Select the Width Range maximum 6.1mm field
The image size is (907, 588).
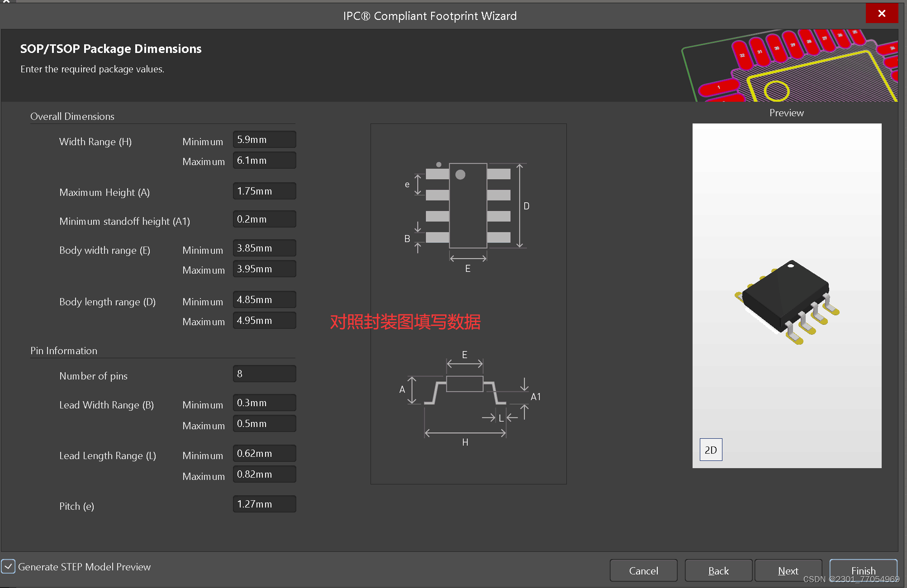[x=264, y=161]
